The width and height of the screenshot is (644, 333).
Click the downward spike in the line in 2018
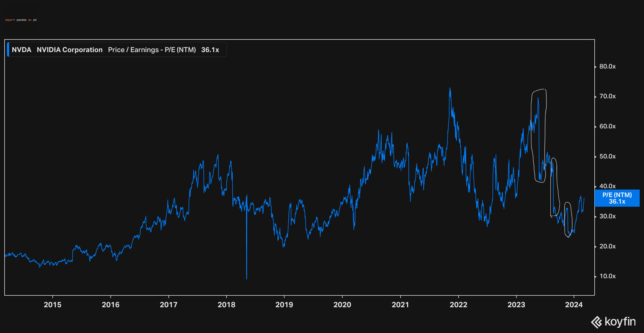coord(247,255)
